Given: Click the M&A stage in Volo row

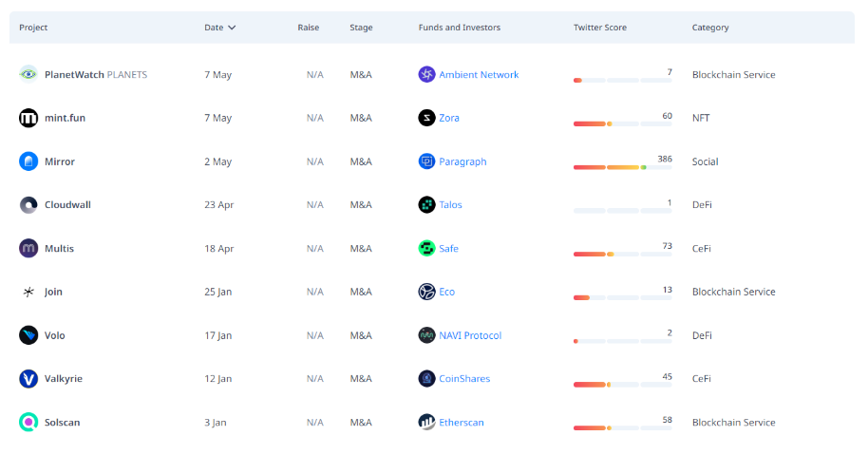Looking at the screenshot, I should coord(361,335).
